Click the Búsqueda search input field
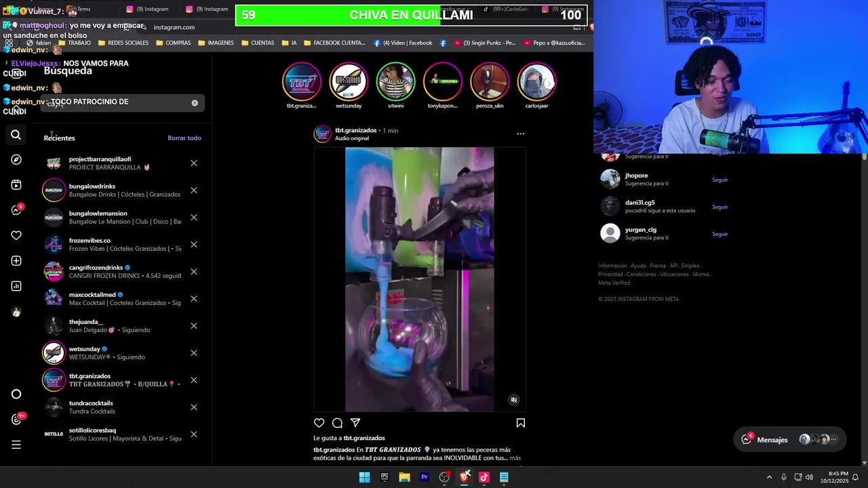The image size is (868, 488). pyautogui.click(x=122, y=103)
